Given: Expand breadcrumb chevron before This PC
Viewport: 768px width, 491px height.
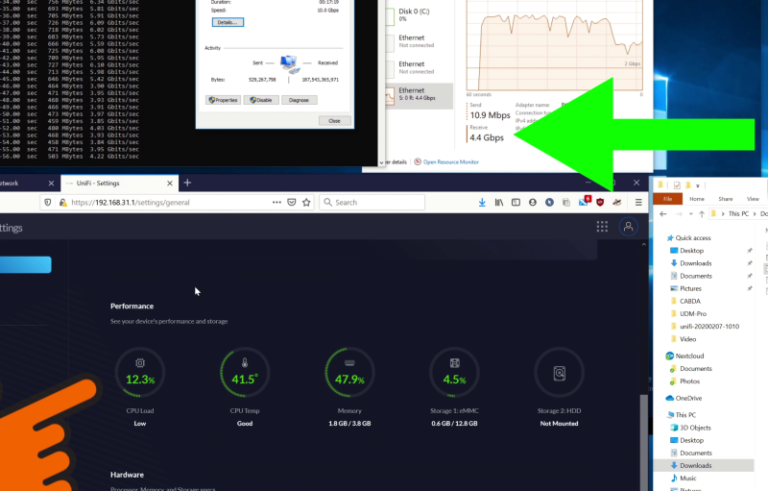Looking at the screenshot, I should [x=722, y=214].
